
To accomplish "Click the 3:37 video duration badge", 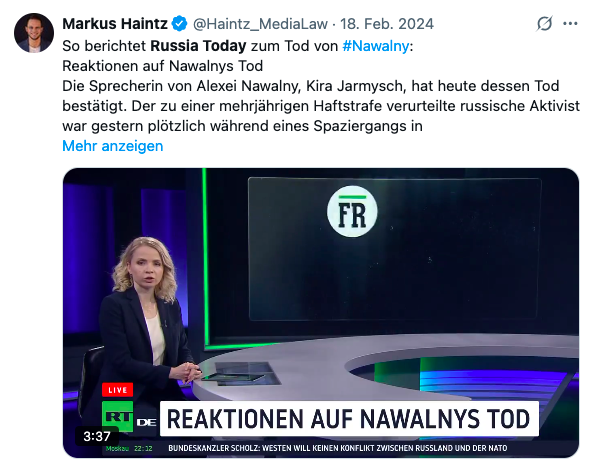I will click(97, 436).
